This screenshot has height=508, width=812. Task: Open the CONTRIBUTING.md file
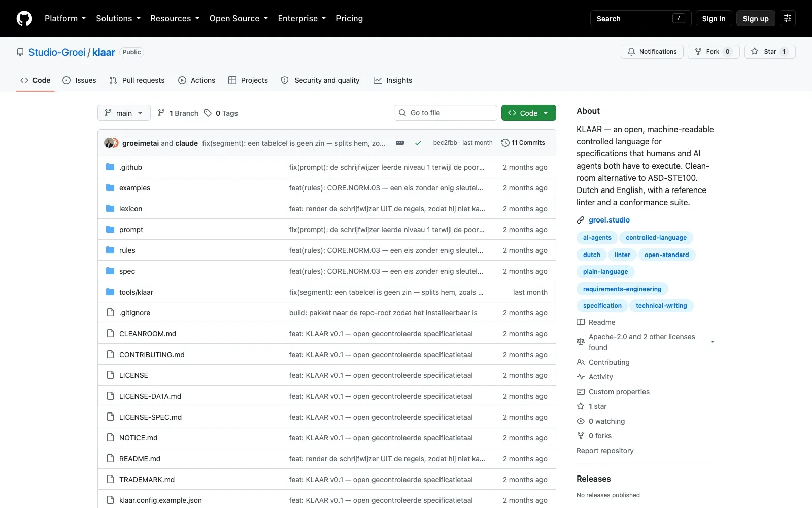click(x=152, y=355)
